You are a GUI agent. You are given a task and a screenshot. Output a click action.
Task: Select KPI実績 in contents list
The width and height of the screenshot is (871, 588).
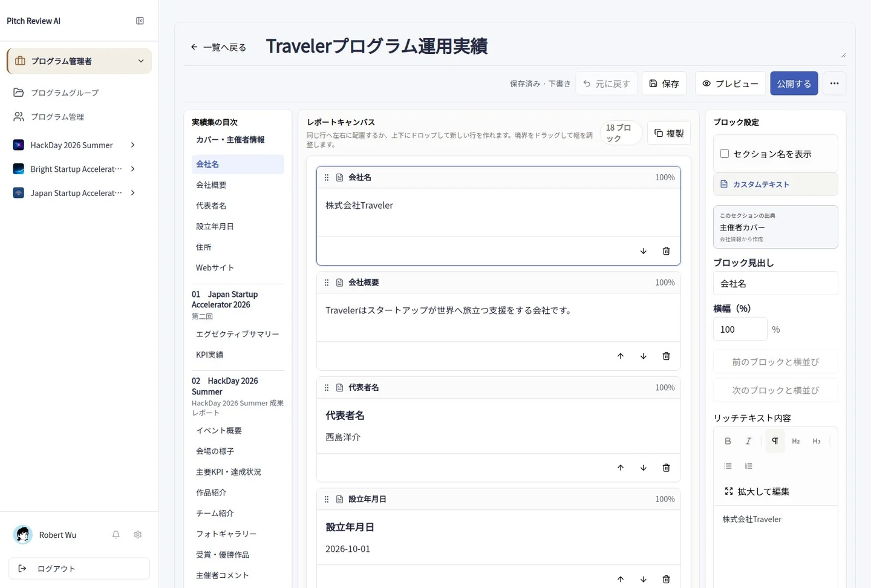(x=238, y=354)
